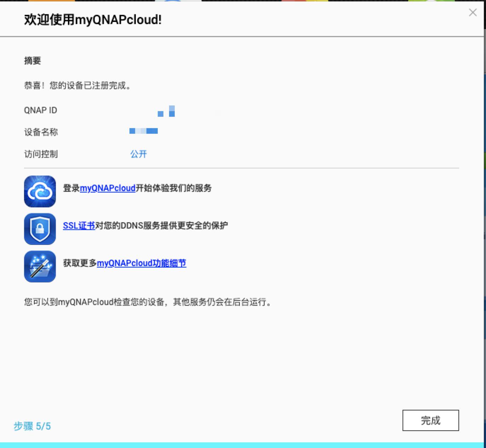Click the 摘要 heading
Viewport: 486px width, 448px height.
(33, 61)
